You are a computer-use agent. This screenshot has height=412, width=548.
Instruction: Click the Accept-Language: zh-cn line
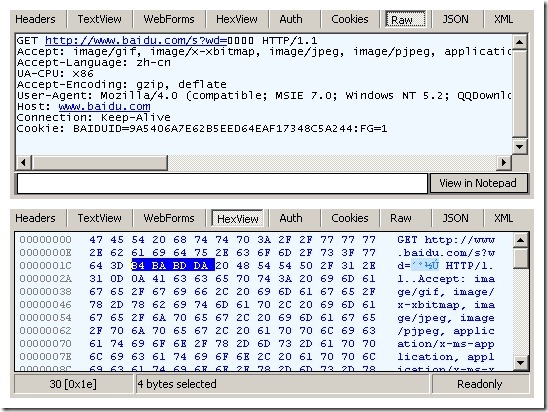click(94, 63)
